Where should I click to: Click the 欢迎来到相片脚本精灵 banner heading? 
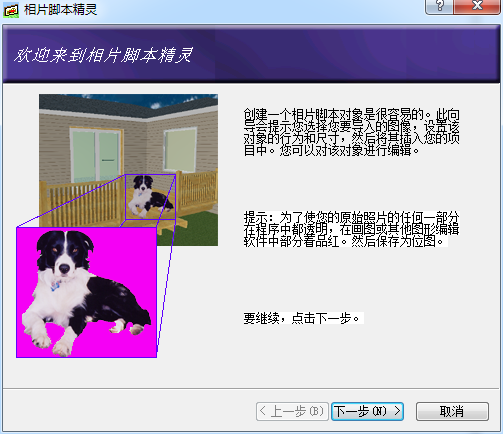103,55
